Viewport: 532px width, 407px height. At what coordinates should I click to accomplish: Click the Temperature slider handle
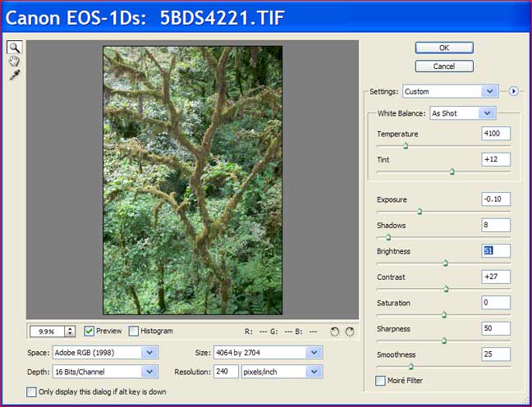click(405, 145)
